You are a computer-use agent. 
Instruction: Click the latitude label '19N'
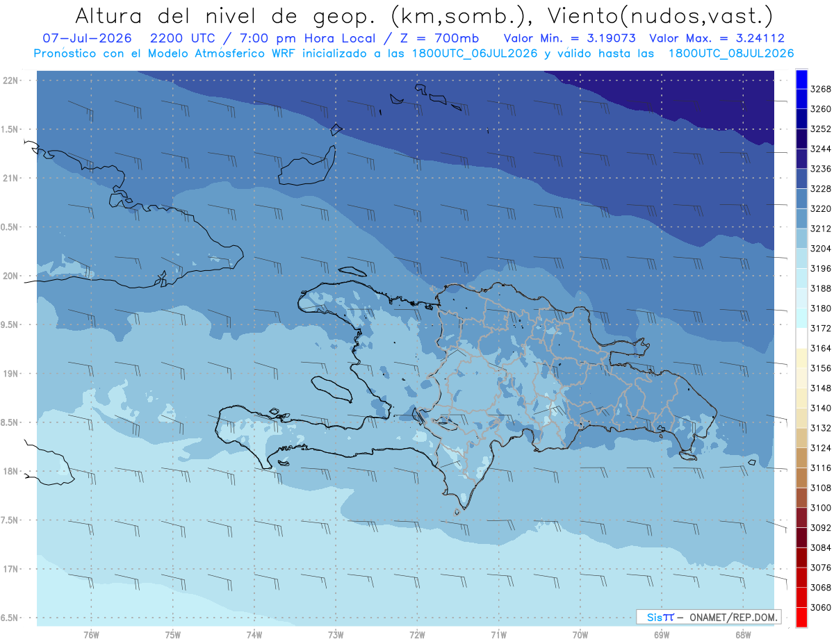click(11, 374)
